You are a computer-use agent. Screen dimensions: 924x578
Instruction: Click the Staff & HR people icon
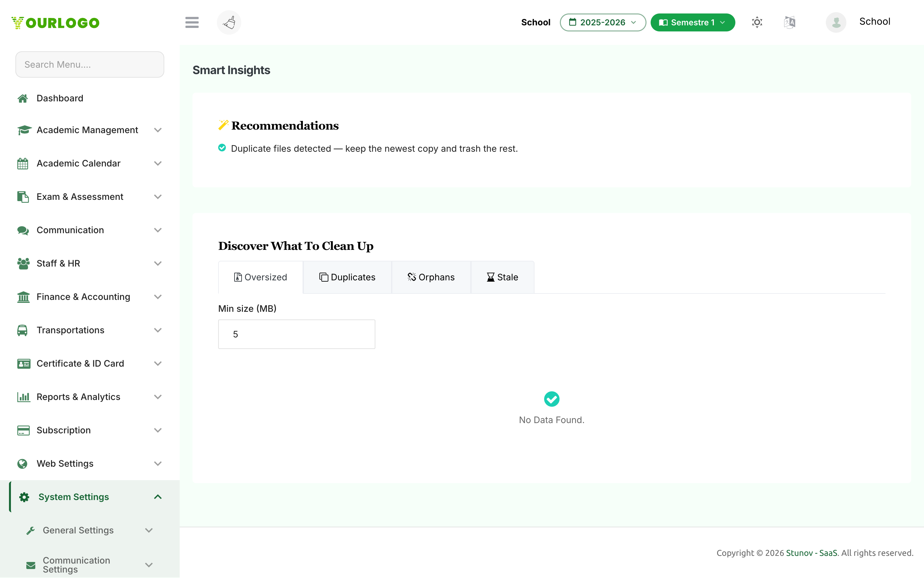[x=24, y=263]
